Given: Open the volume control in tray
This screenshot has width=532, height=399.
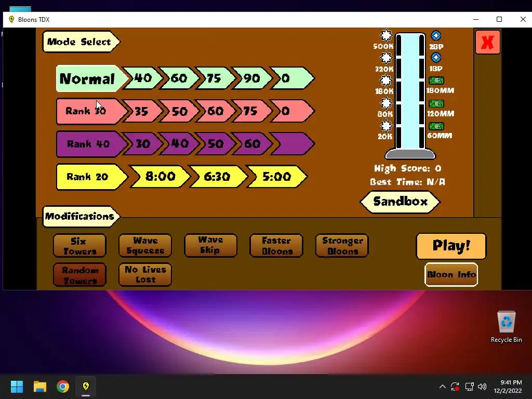Looking at the screenshot, I should tap(482, 387).
